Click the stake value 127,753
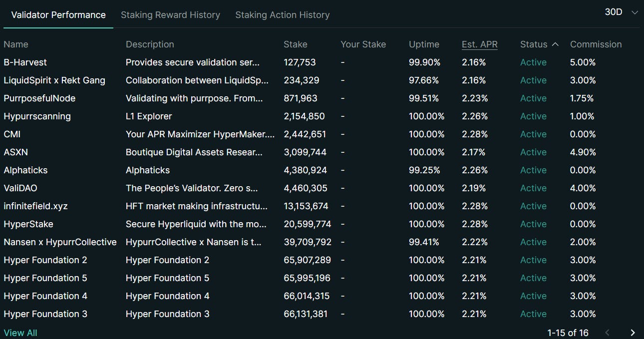Image resolution: width=644 pixels, height=339 pixels. coord(300,62)
